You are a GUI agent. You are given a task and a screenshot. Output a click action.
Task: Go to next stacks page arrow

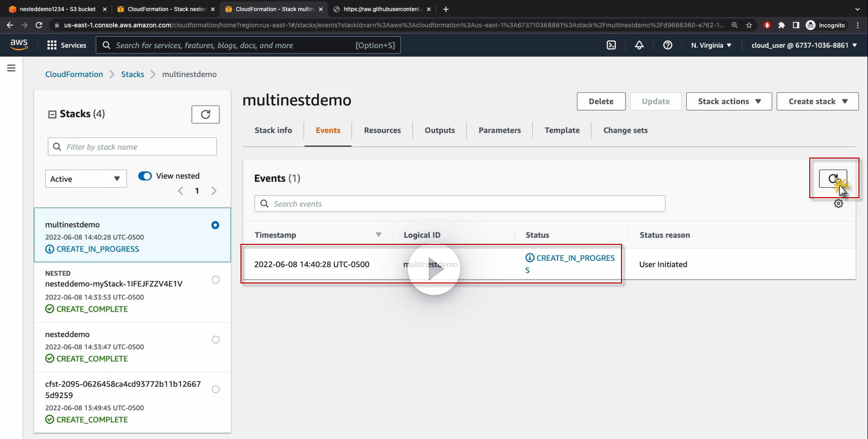point(214,191)
